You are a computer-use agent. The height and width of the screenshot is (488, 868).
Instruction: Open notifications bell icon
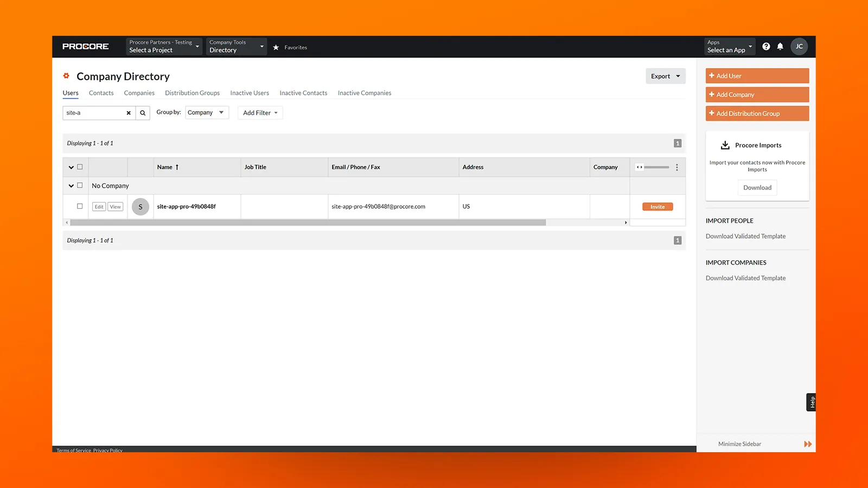click(780, 47)
